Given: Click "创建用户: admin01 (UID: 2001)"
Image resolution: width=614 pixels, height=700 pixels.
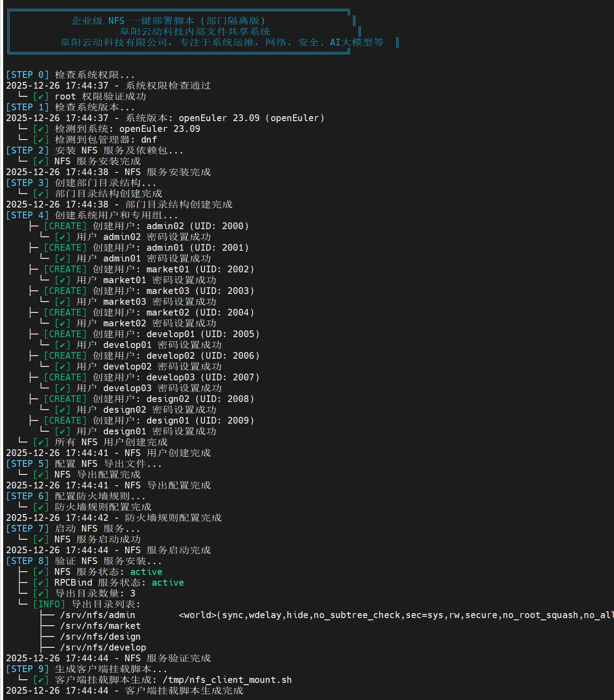Looking at the screenshot, I should [x=171, y=248].
